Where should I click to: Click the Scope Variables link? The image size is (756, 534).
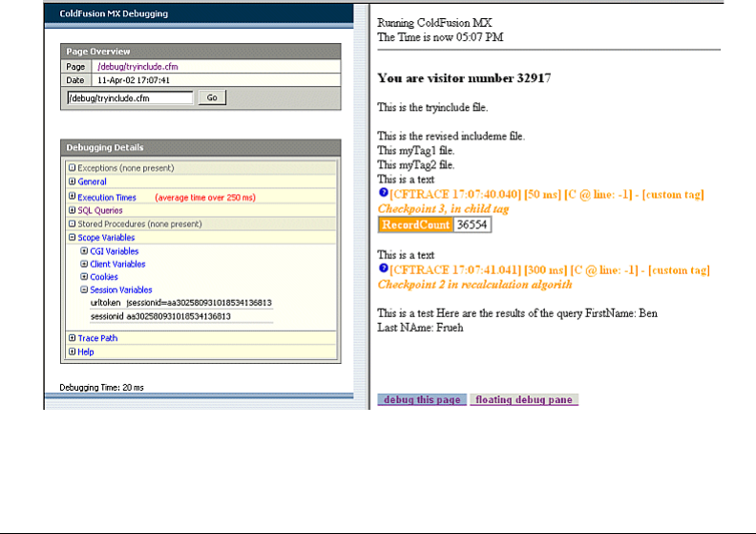point(106,237)
